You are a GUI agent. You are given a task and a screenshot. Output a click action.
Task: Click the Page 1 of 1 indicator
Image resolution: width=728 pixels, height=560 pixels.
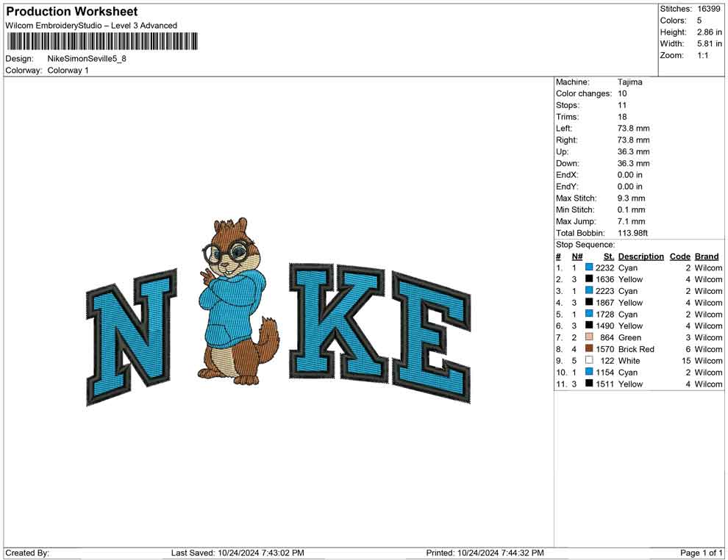pyautogui.click(x=701, y=553)
